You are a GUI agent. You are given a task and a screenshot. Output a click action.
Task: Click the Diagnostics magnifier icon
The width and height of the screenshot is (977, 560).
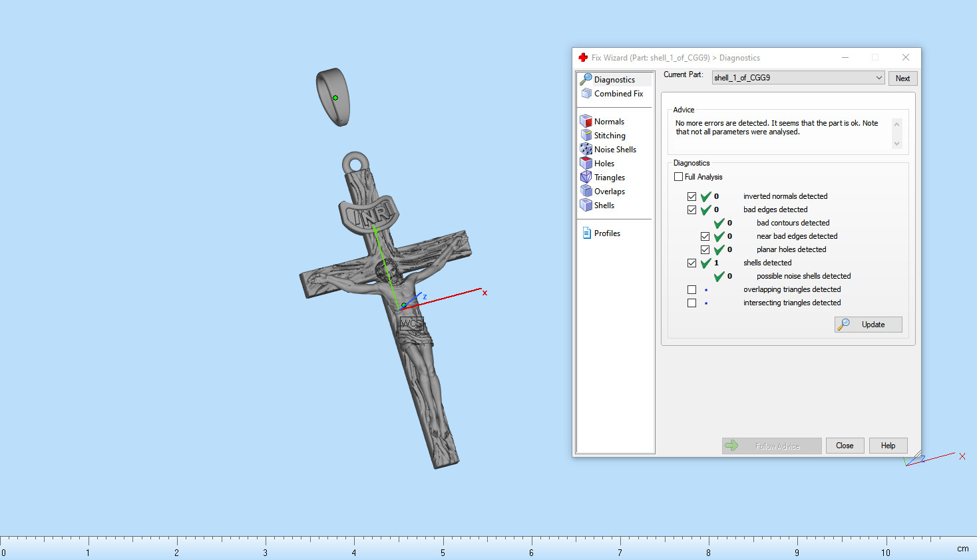pos(586,79)
